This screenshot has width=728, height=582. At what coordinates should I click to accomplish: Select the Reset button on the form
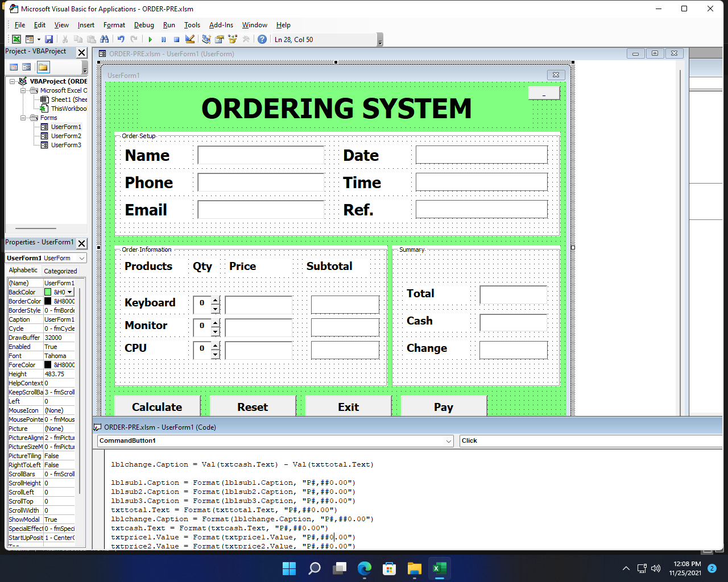click(x=253, y=406)
